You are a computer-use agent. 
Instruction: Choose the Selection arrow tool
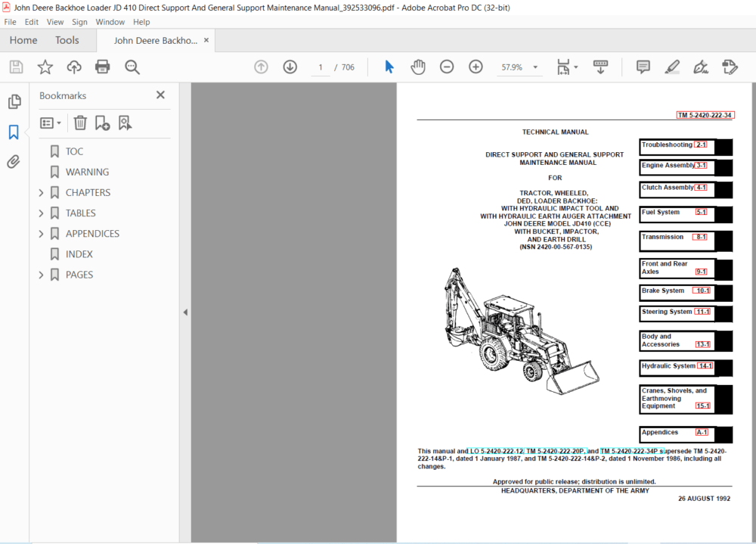pyautogui.click(x=389, y=67)
